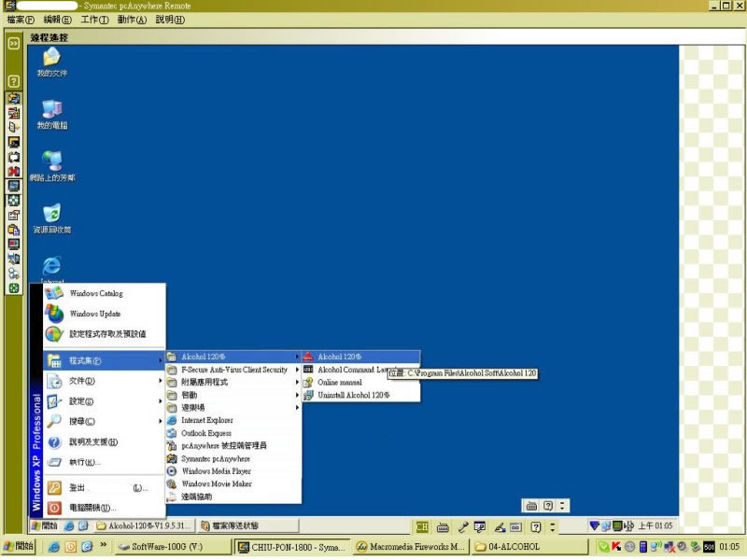Image resolution: width=747 pixels, height=560 pixels.
Task: Transfer clipboard with the clipboard sidebar icon
Action: 14,230
